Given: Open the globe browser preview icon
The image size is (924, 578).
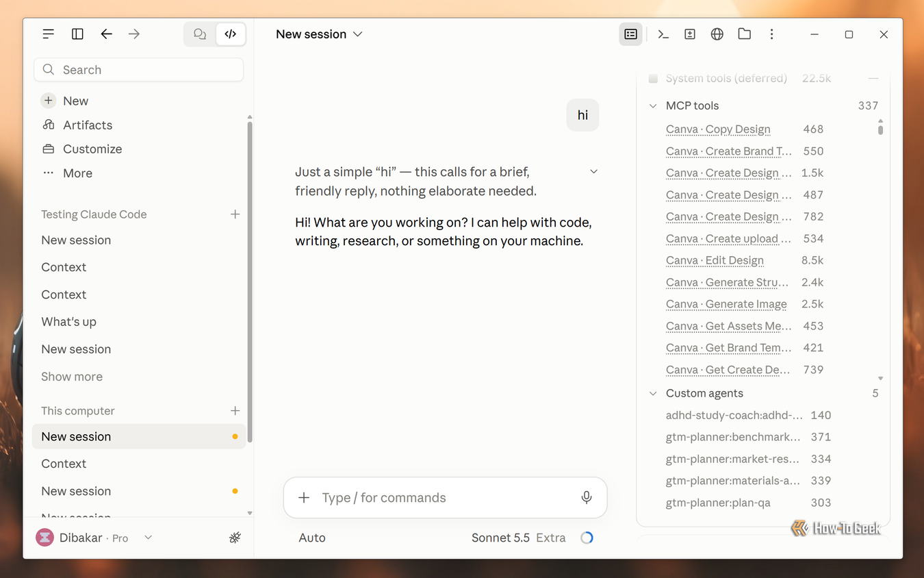Looking at the screenshot, I should (x=717, y=34).
